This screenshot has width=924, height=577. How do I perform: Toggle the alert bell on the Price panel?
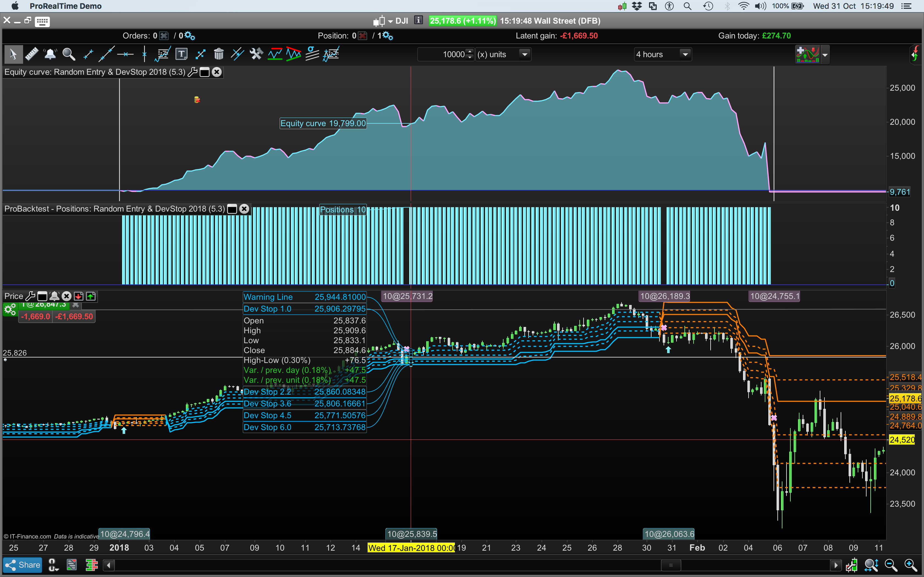point(55,296)
